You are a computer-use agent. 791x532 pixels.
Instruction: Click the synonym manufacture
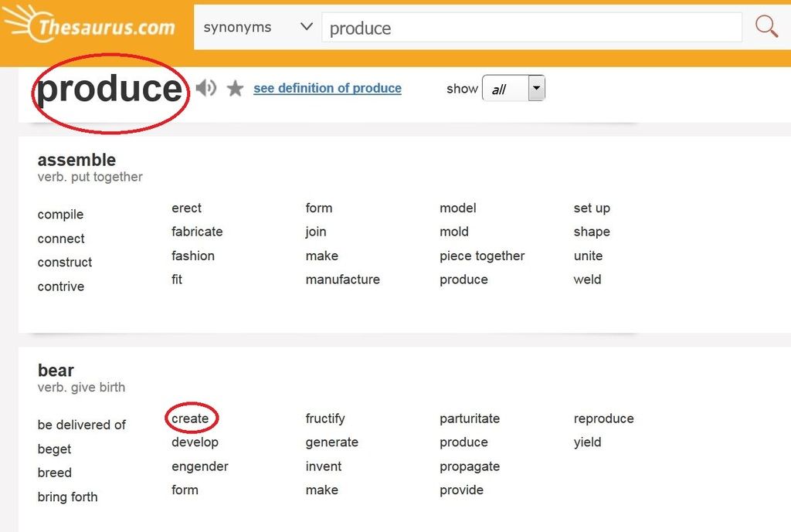tap(343, 280)
